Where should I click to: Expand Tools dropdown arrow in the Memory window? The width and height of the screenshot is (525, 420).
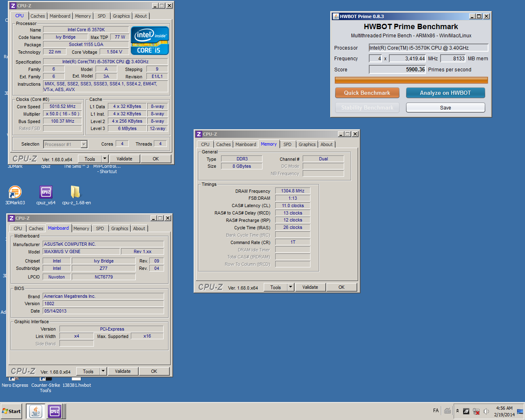click(290, 287)
